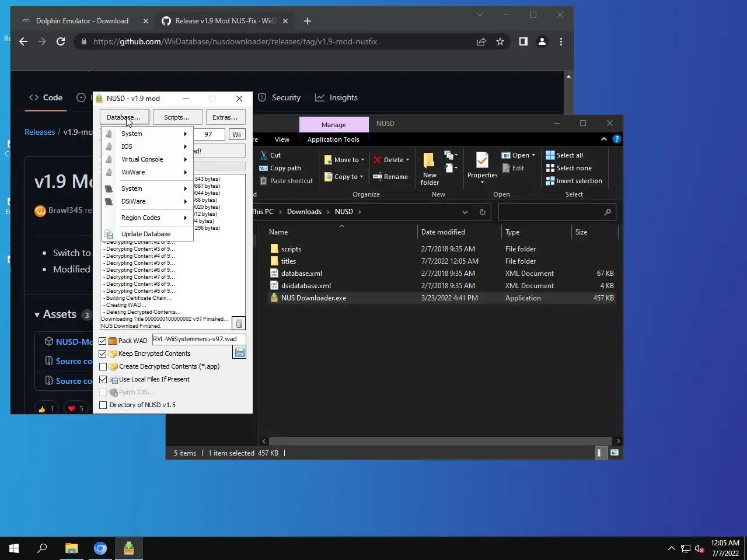Open the Chrome profile icon
747x560 pixels.
point(542,41)
